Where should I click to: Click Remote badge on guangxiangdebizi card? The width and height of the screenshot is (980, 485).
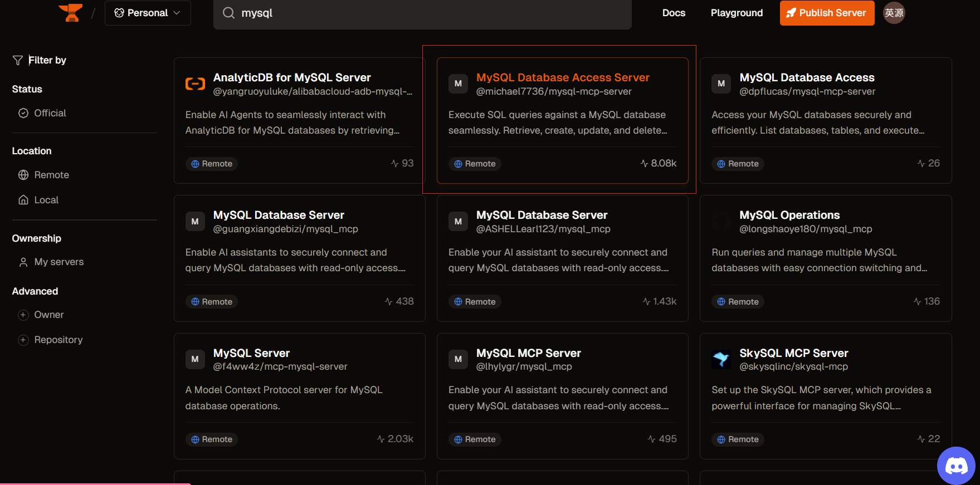tap(212, 301)
